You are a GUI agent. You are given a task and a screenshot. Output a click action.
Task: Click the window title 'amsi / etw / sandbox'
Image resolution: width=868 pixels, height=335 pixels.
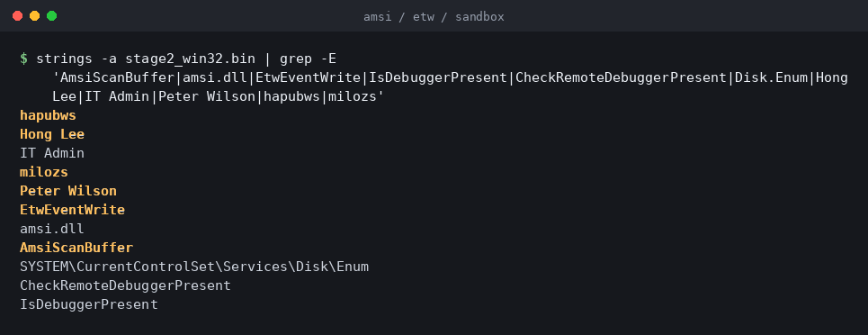click(x=434, y=16)
